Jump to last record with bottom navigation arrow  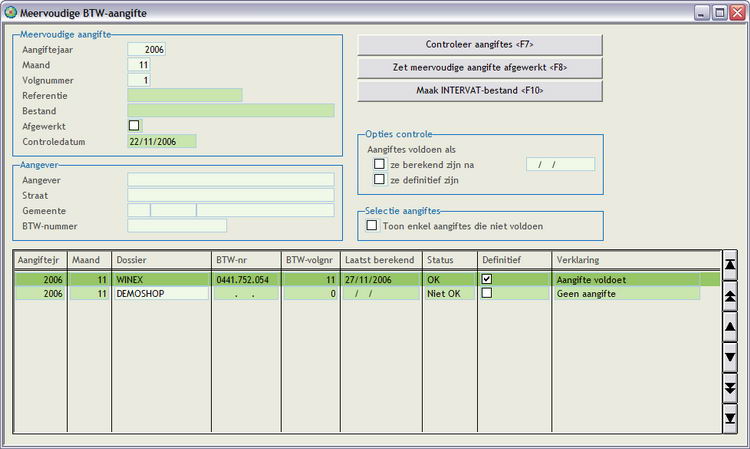point(730,418)
